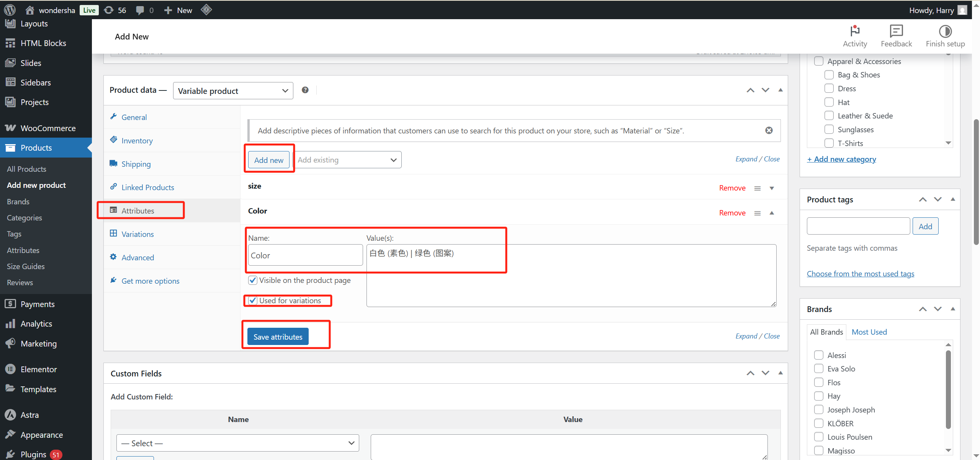This screenshot has width=980, height=460.
Task: Open the comments bubble icon
Action: pyautogui.click(x=140, y=10)
